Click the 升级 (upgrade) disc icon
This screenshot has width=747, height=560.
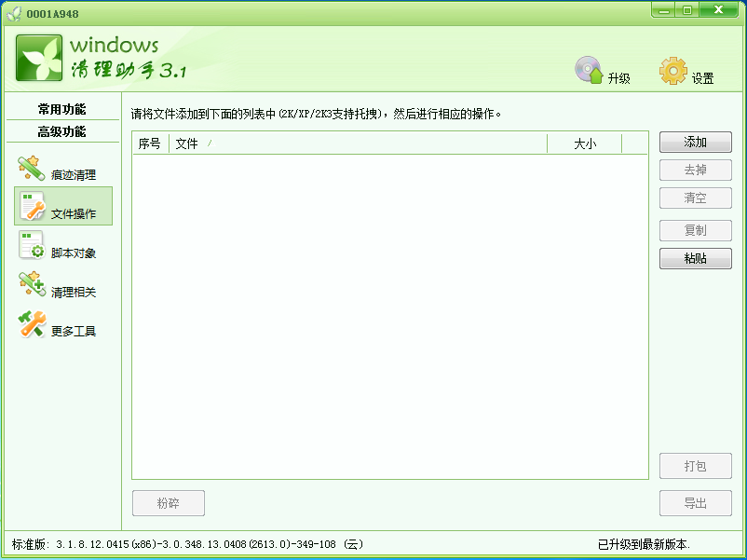point(590,69)
